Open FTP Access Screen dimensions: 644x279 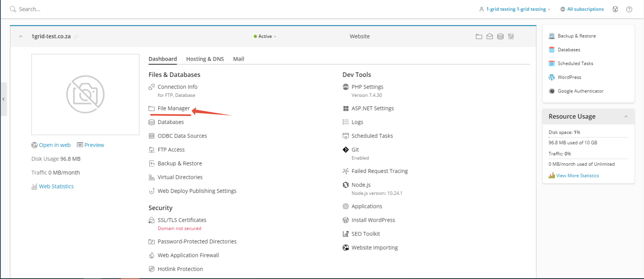point(171,149)
